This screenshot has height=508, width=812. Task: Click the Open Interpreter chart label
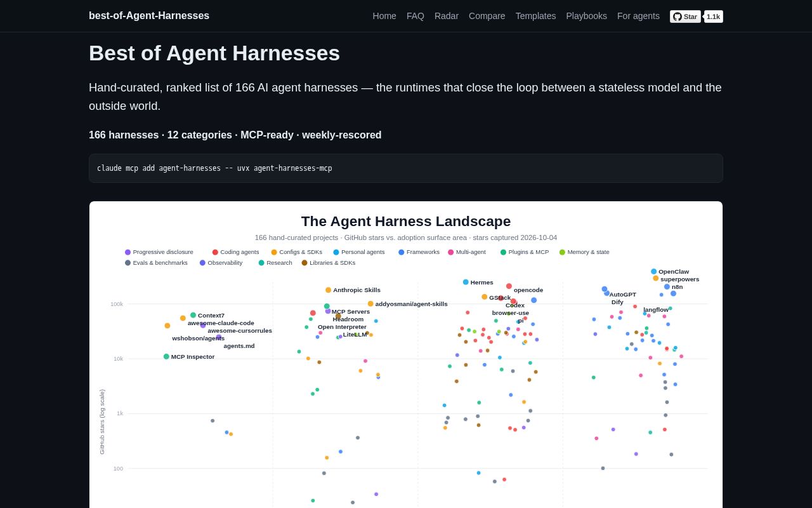(x=342, y=327)
